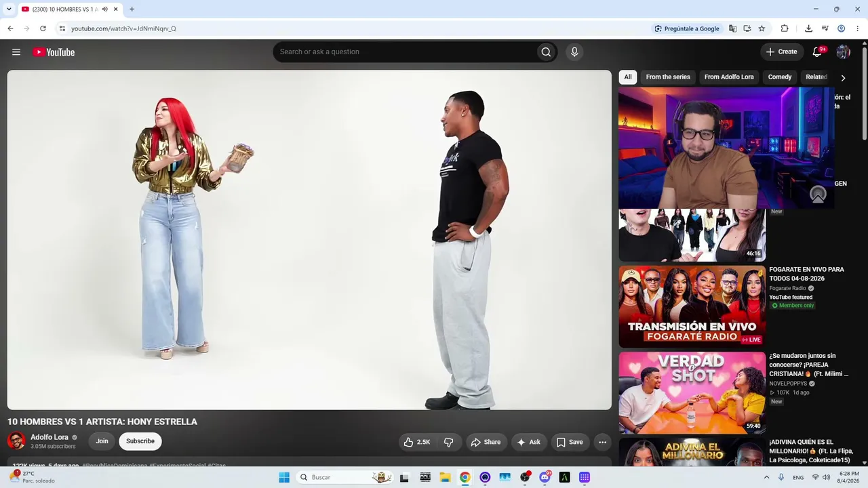Click ENG language indicator
The width and height of the screenshot is (868, 488).
pos(798,477)
